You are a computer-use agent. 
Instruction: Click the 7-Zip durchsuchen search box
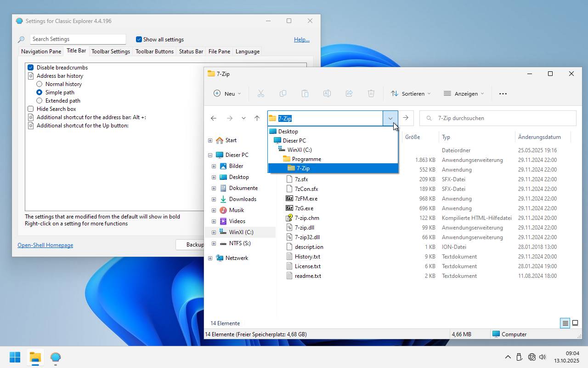pyautogui.click(x=498, y=118)
